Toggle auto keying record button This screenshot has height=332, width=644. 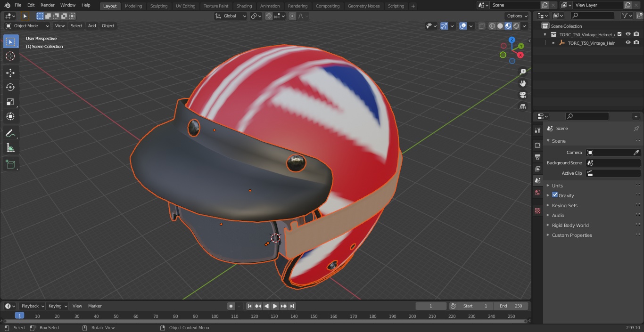231,306
